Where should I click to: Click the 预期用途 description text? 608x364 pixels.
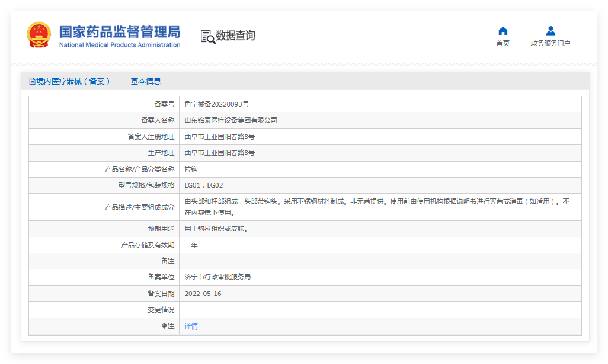tap(217, 228)
